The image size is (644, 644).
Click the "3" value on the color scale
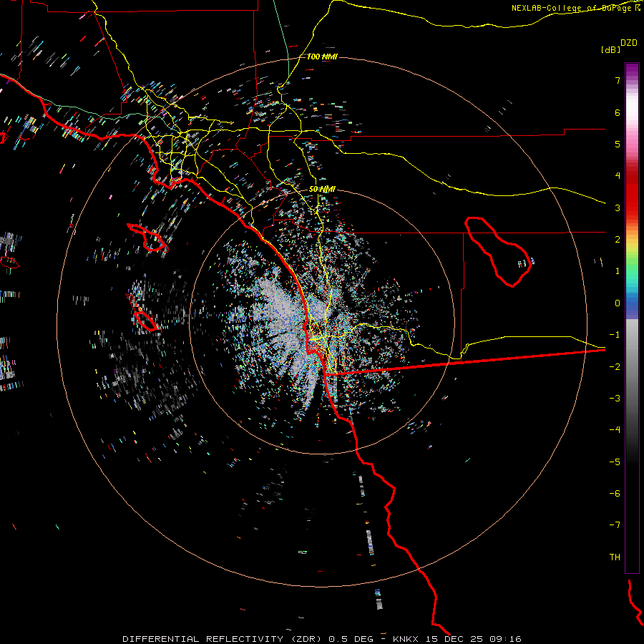[618, 208]
